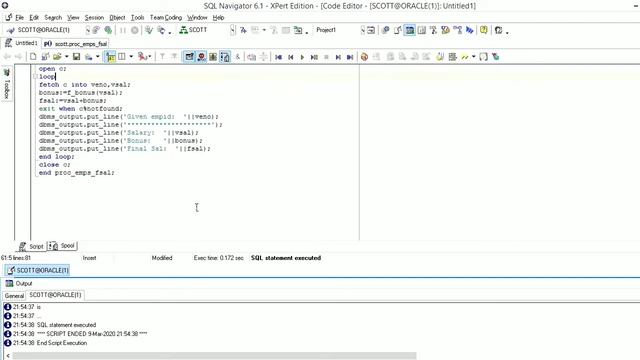Expand the arrow beside the save-as icon
The image size is (640, 360).
98,57
